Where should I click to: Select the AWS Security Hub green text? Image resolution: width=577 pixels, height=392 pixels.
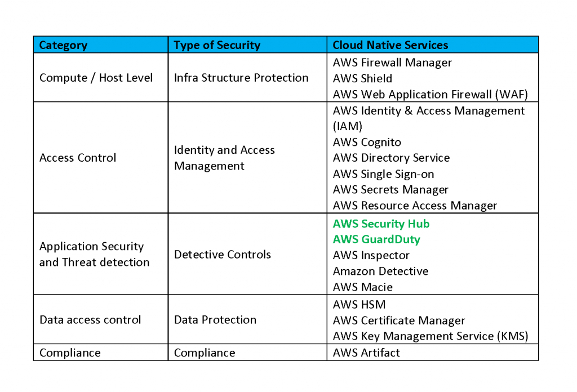(381, 224)
